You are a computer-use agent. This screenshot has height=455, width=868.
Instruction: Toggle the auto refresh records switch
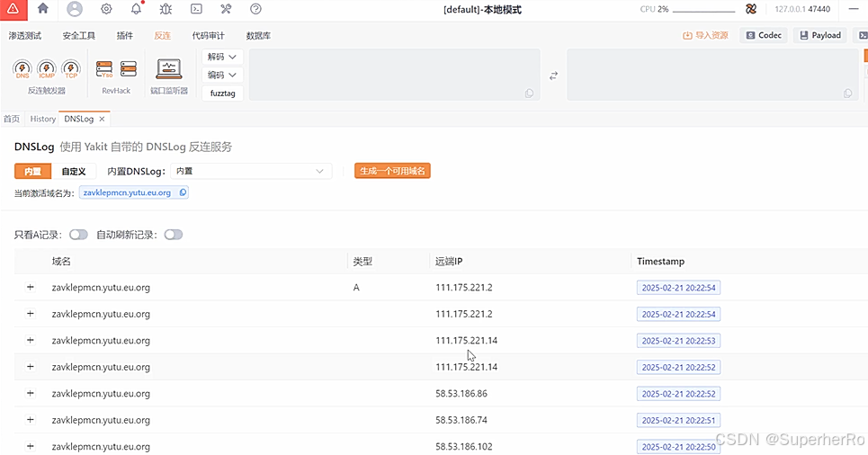[174, 235]
